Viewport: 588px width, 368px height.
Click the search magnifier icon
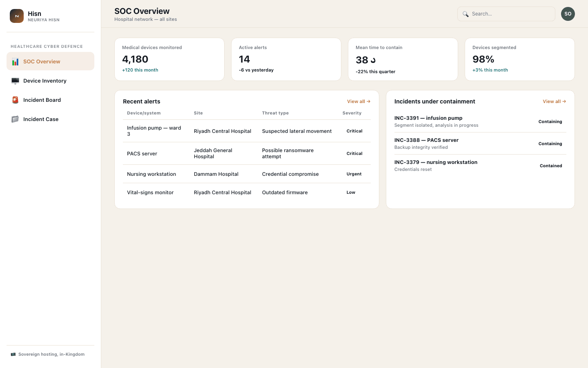[465, 14]
